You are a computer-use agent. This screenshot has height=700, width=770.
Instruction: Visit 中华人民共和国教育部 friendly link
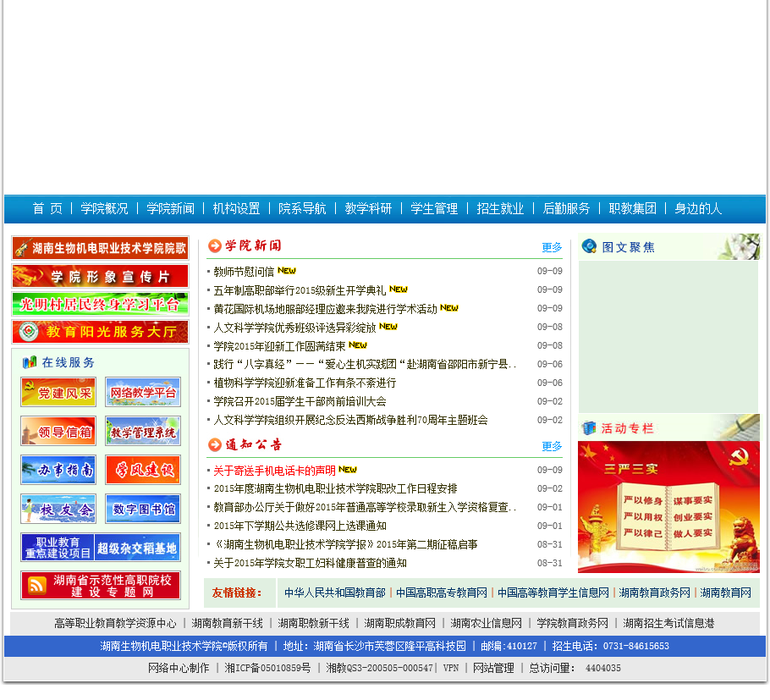click(x=335, y=593)
